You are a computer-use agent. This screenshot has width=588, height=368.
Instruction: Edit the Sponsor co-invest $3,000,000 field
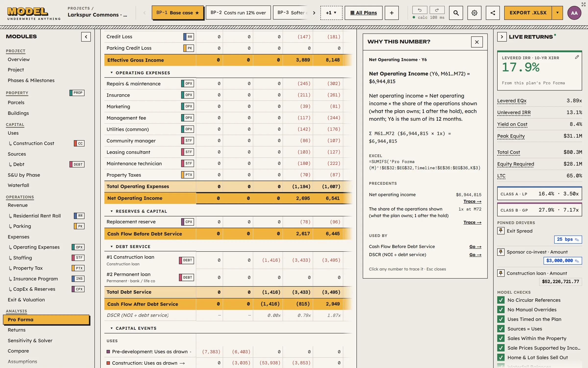click(x=563, y=261)
